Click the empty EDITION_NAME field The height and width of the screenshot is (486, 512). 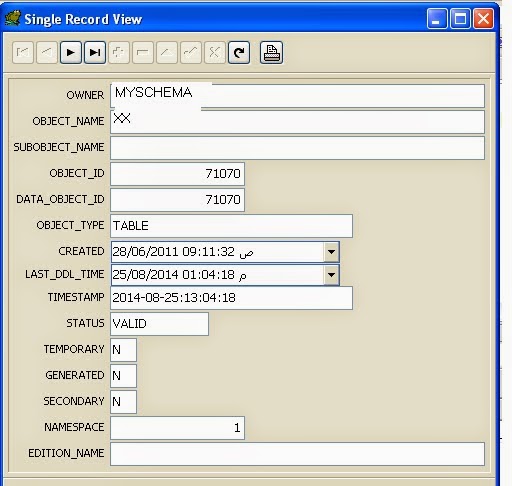[x=297, y=454]
